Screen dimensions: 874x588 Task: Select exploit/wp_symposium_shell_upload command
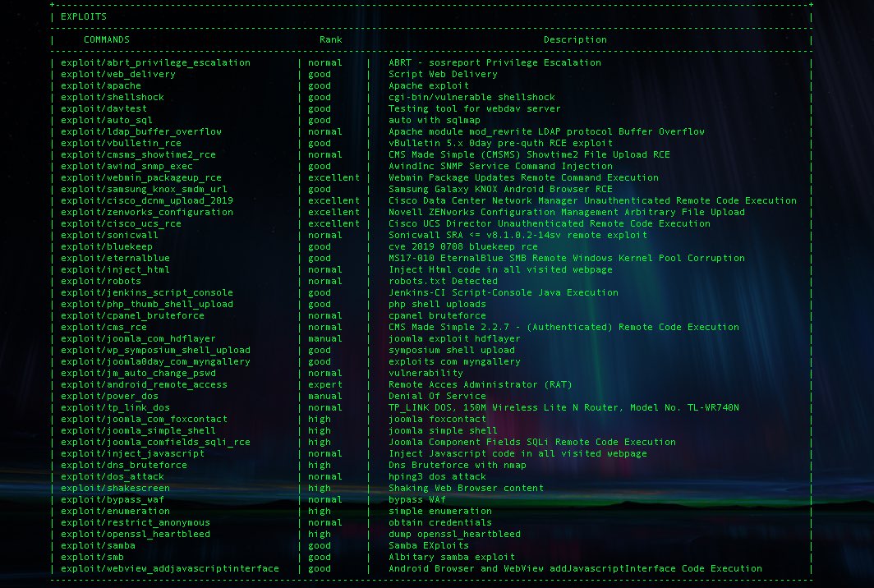155,350
